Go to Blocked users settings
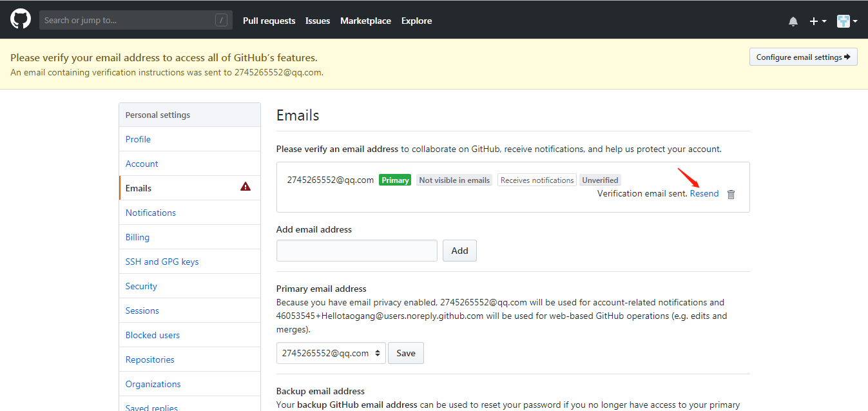This screenshot has height=411, width=868. pyautogui.click(x=152, y=335)
